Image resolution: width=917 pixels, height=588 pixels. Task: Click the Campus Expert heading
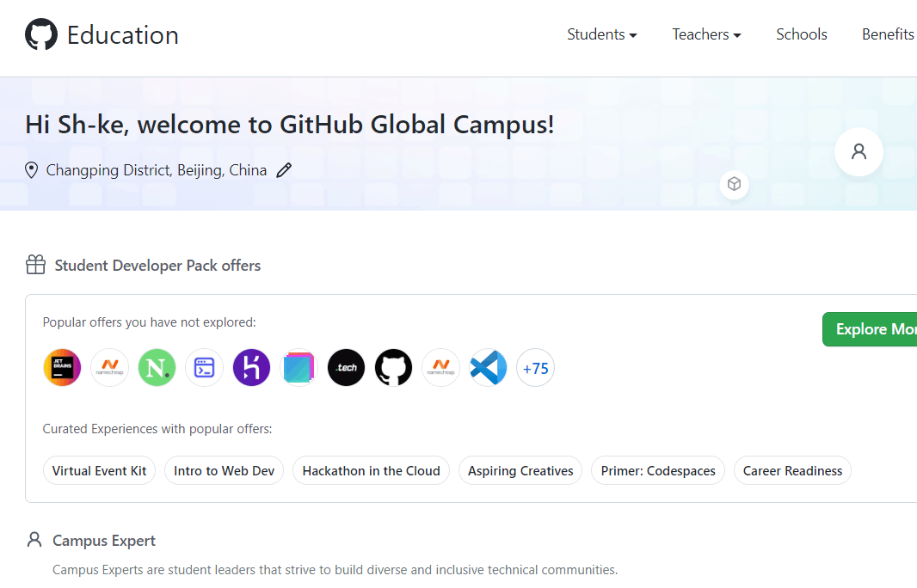tap(104, 541)
